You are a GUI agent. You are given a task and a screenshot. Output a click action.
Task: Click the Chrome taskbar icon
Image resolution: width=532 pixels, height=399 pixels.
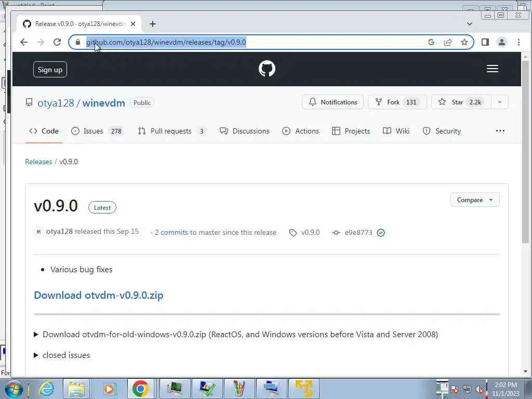140,389
